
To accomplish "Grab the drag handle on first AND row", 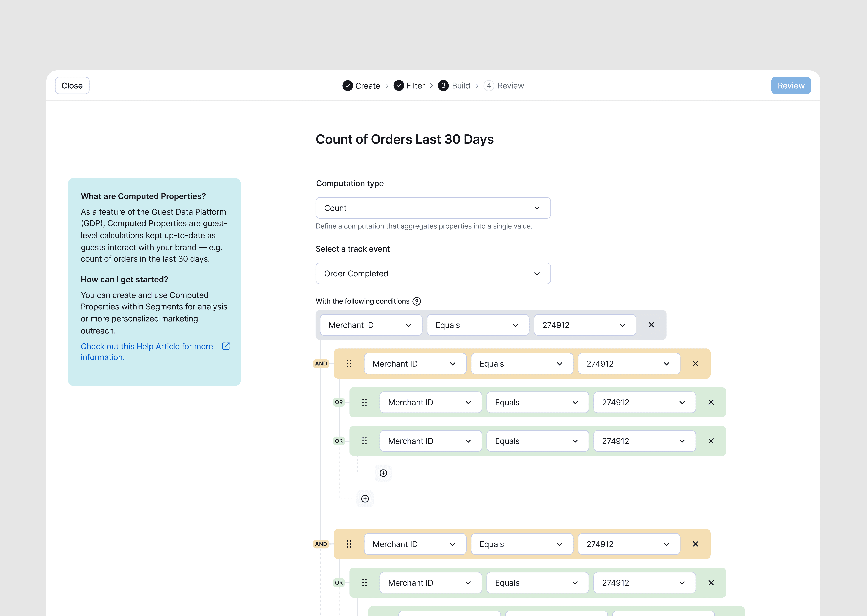I will click(x=349, y=364).
